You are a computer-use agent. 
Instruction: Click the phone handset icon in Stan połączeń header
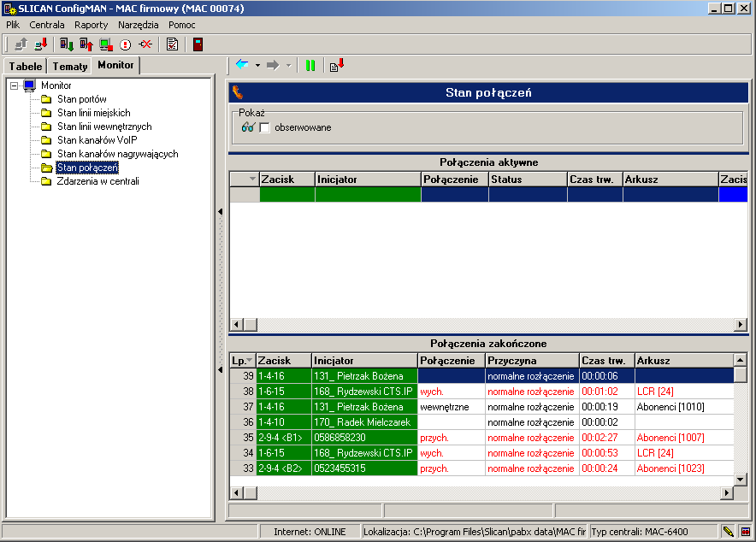coord(237,92)
